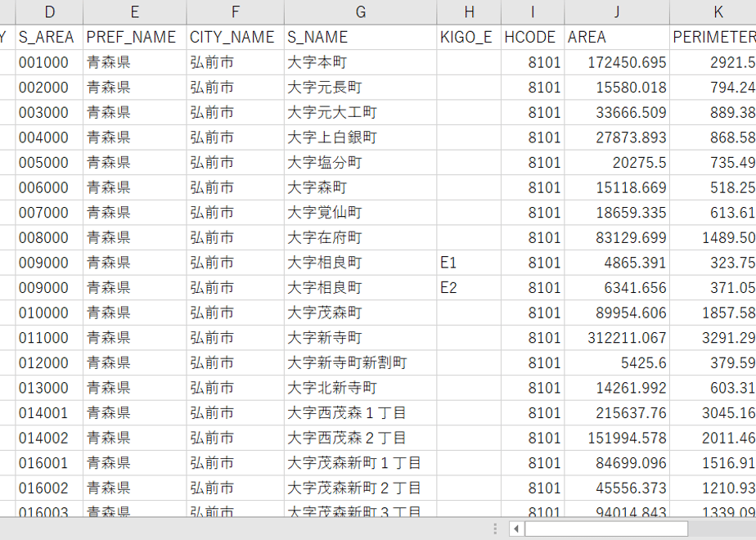Click the HCODE 8101 cell in the 大字本町 row
The height and width of the screenshot is (540, 756).
tap(533, 62)
